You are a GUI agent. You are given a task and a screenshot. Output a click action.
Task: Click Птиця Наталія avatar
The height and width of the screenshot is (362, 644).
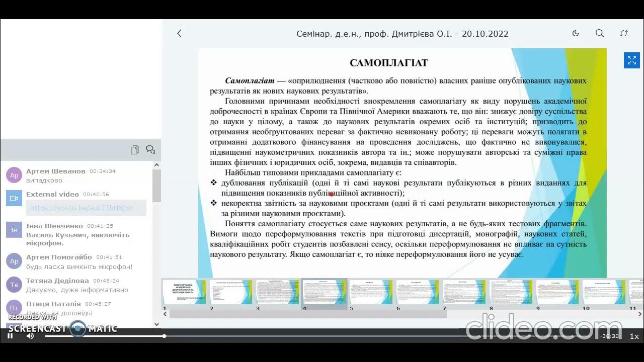tap(14, 308)
